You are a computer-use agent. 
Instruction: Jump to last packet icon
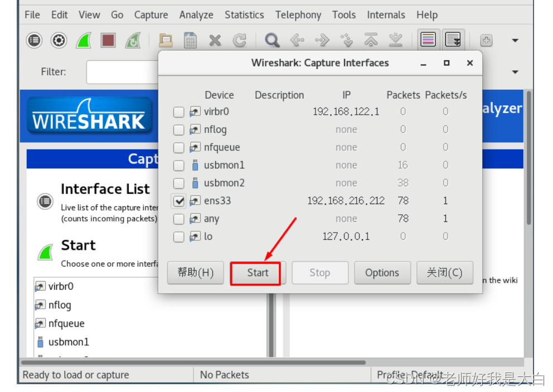click(x=396, y=40)
